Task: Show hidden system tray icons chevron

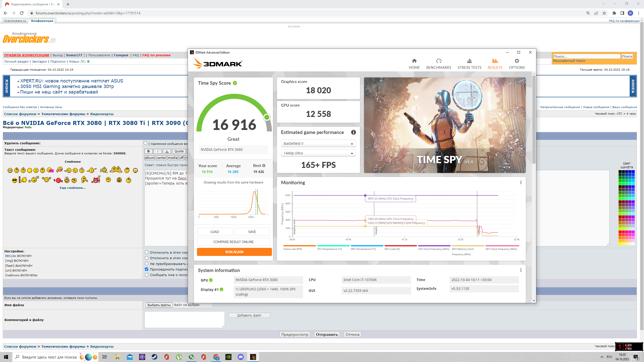Action: point(602,357)
